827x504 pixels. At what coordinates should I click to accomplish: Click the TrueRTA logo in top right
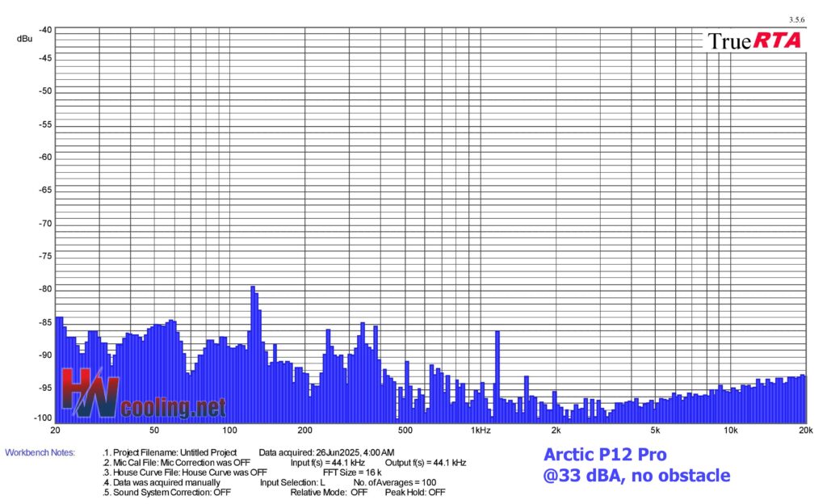[754, 40]
